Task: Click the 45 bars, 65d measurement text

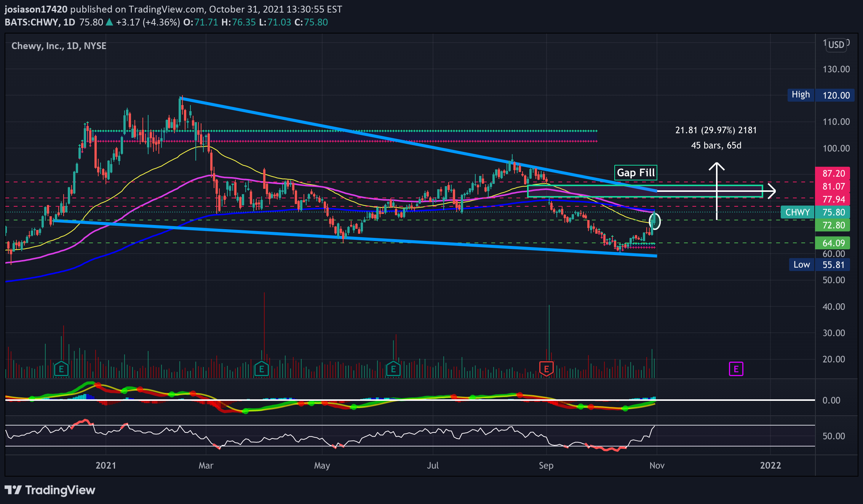Action: (716, 145)
